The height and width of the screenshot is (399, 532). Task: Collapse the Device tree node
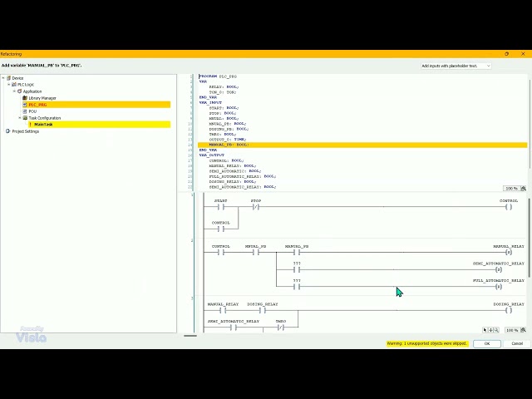[3, 78]
